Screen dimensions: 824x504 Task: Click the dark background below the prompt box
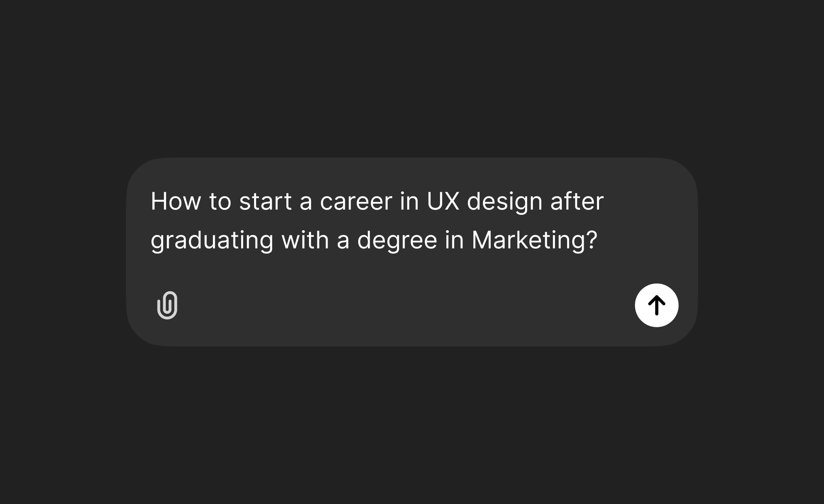click(412, 424)
